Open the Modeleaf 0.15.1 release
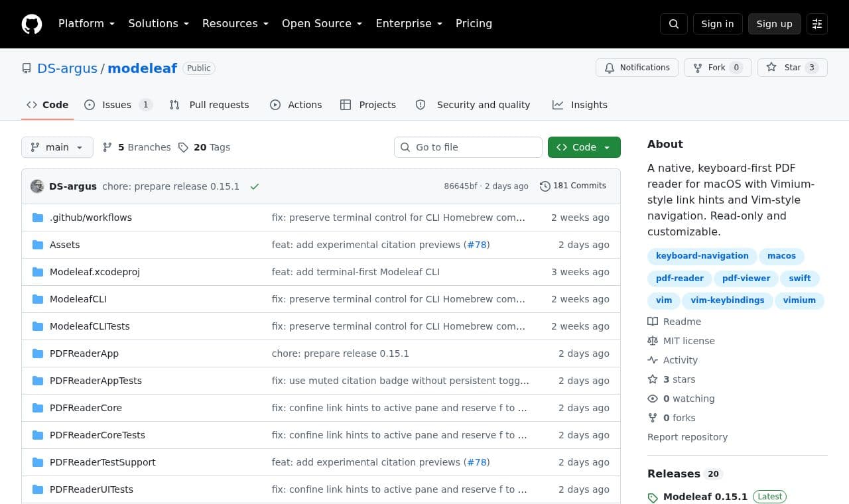Screen dimensions: 849x504 [x=705, y=497]
